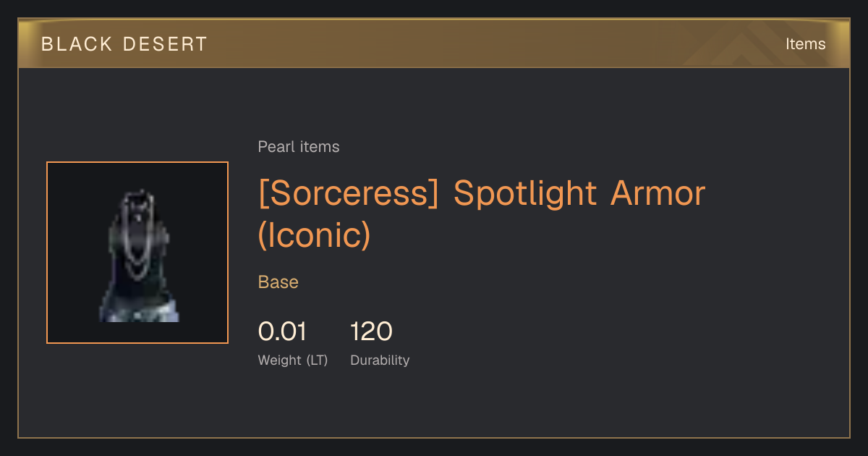The width and height of the screenshot is (868, 456).
Task: Click the Durability label
Action: [x=380, y=360]
